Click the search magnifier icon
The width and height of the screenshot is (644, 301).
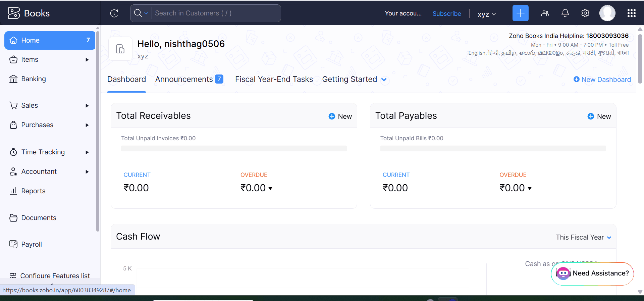[138, 13]
